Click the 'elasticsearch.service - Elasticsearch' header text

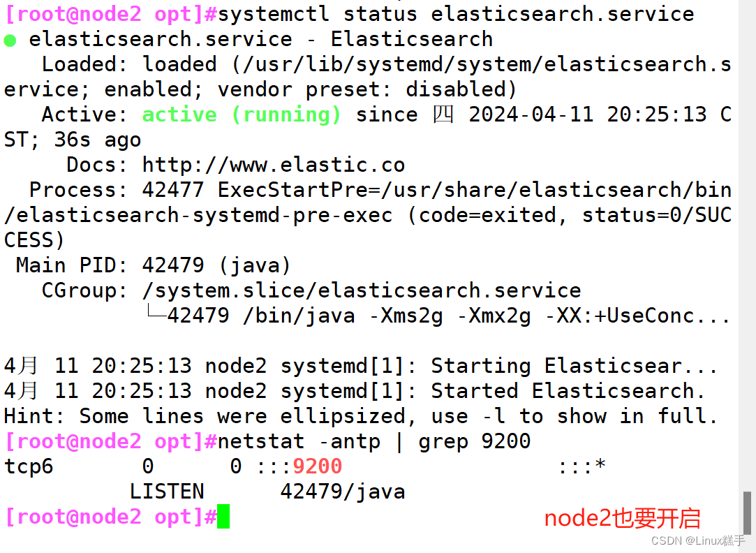(x=261, y=40)
